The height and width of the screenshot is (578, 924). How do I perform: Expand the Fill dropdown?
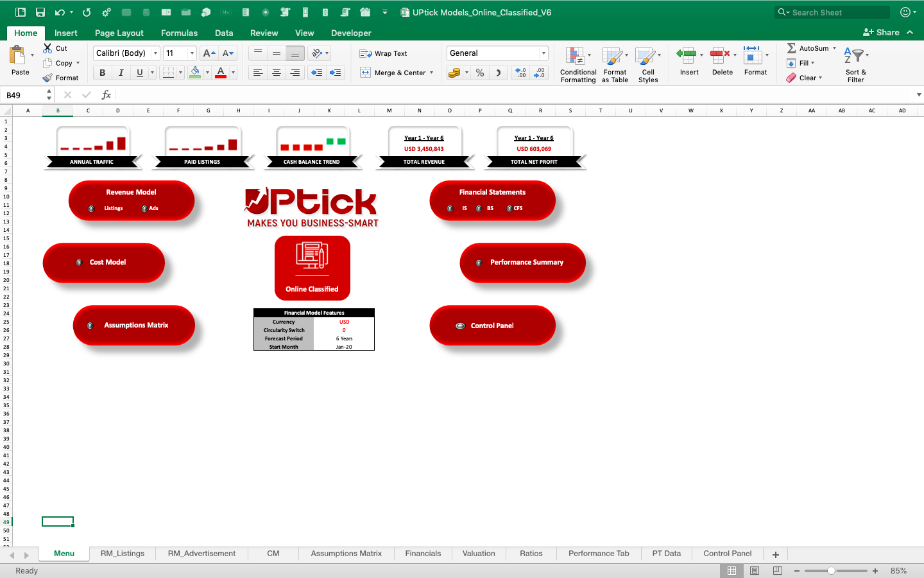[x=812, y=63]
